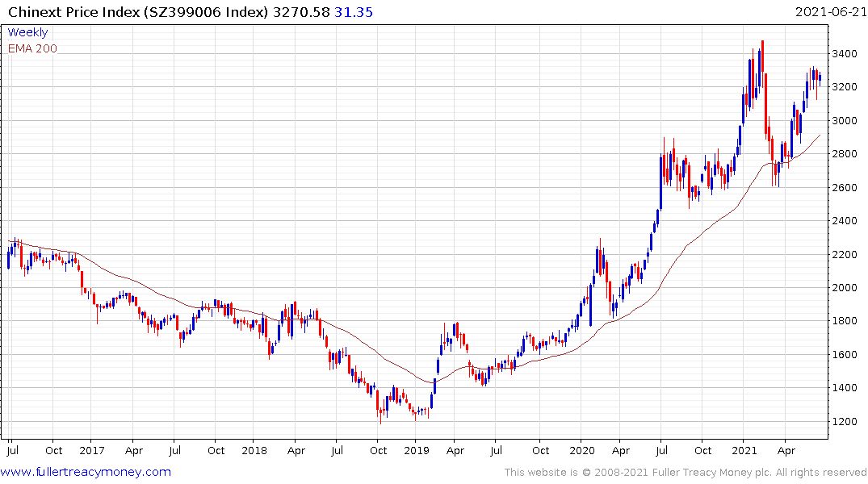Click the 3200 price axis label
Image resolution: width=868 pixels, height=484 pixels.
tap(845, 87)
